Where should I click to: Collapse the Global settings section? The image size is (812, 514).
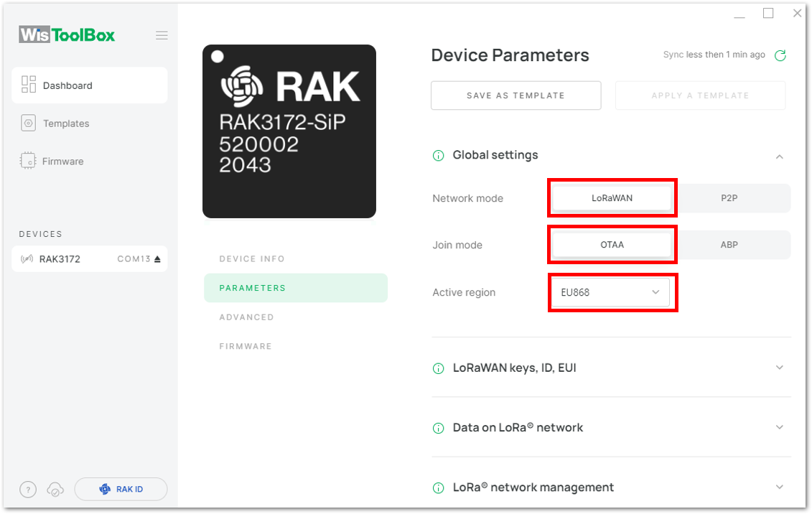coord(780,156)
